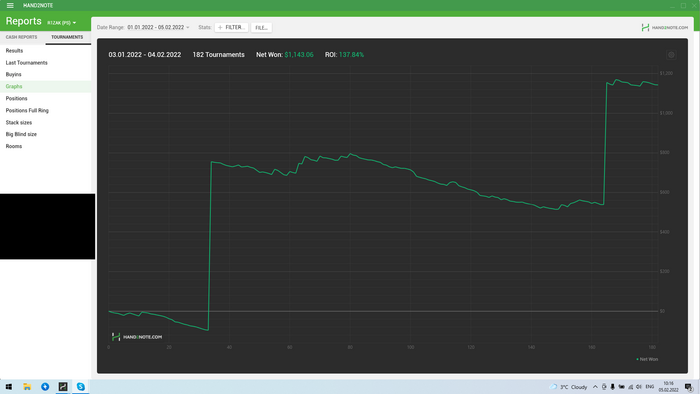Open the R1ZAK (PS) player dropdown
Viewport: 700px width, 394px height.
coord(62,23)
